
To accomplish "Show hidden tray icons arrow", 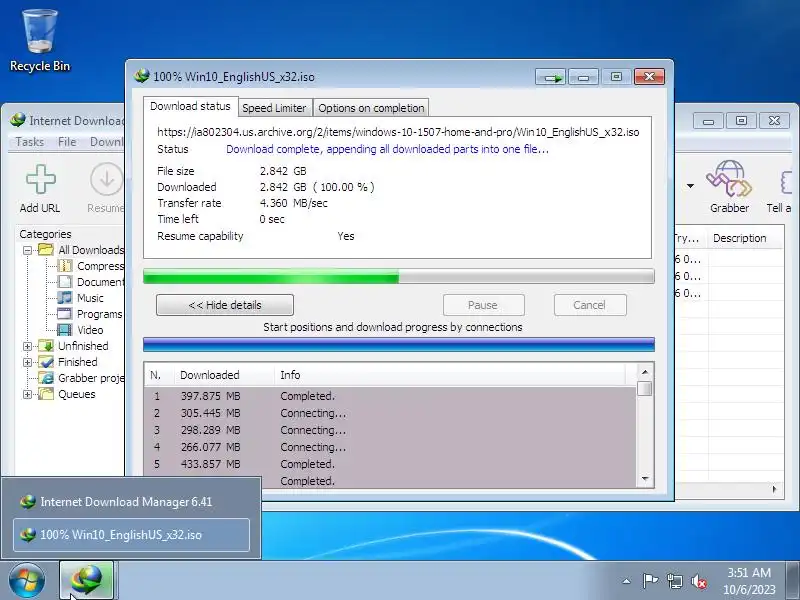I will pyautogui.click(x=627, y=581).
